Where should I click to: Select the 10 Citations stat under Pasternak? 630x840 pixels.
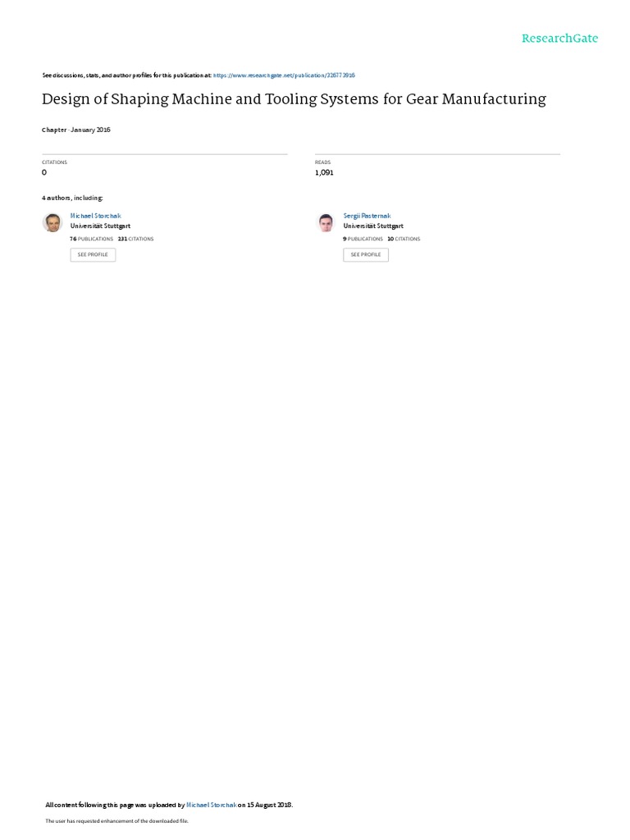point(404,239)
